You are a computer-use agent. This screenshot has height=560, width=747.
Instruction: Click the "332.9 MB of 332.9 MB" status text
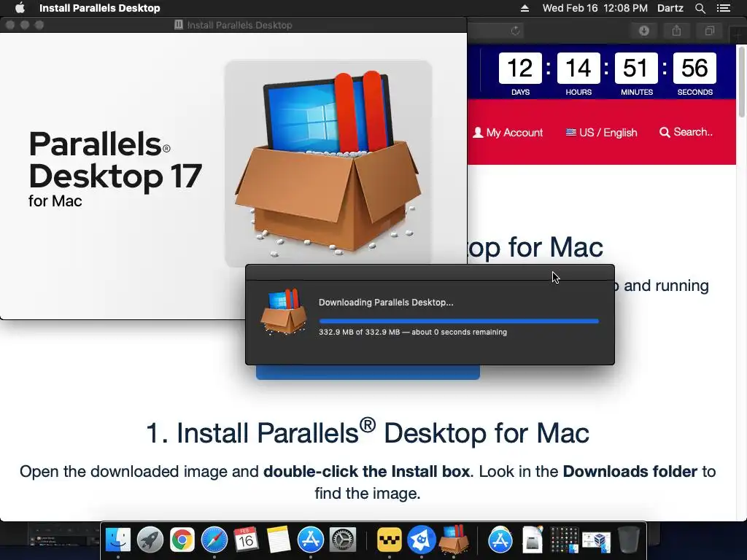click(x=359, y=332)
